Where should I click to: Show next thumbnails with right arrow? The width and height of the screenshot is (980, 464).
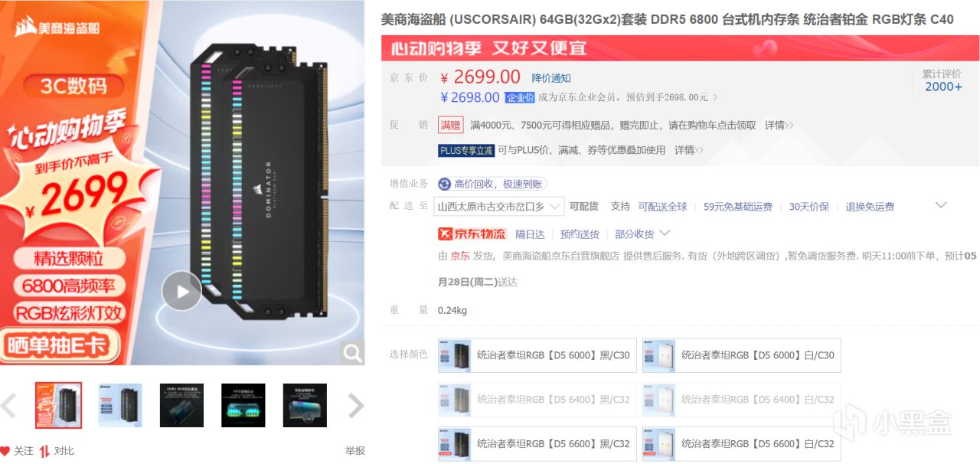pos(356,406)
